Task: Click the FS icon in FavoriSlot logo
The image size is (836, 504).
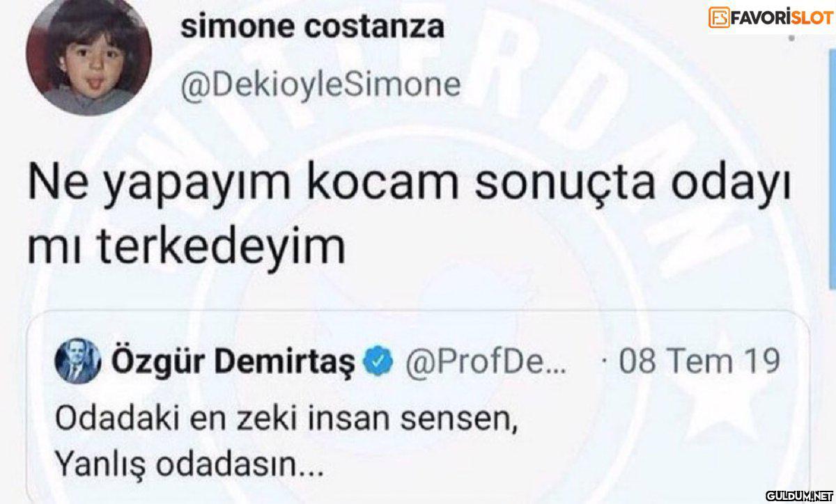Action: click(x=719, y=17)
